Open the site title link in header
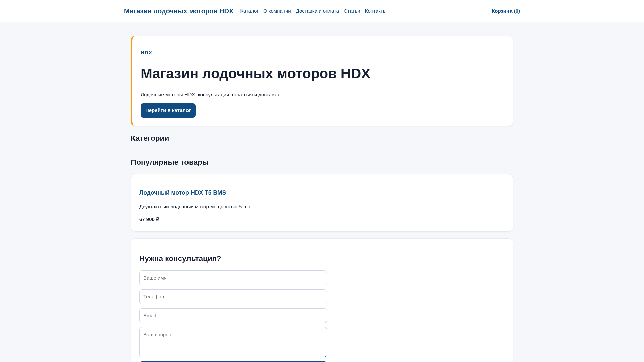Screen dimensions: 644x362 178,11
